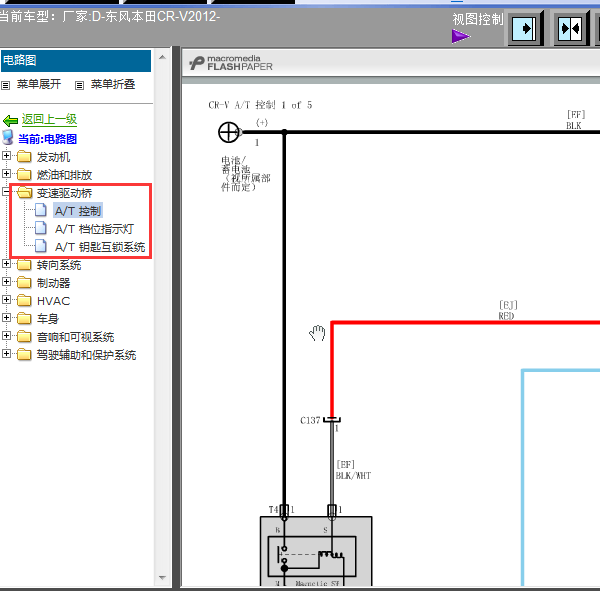Click the 菜单展开 list icon
The image size is (600, 591).
click(x=5, y=85)
